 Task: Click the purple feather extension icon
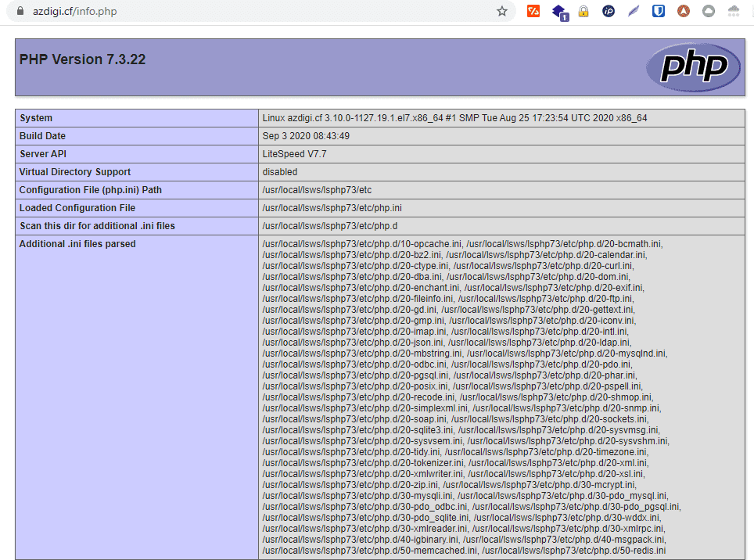[634, 12]
